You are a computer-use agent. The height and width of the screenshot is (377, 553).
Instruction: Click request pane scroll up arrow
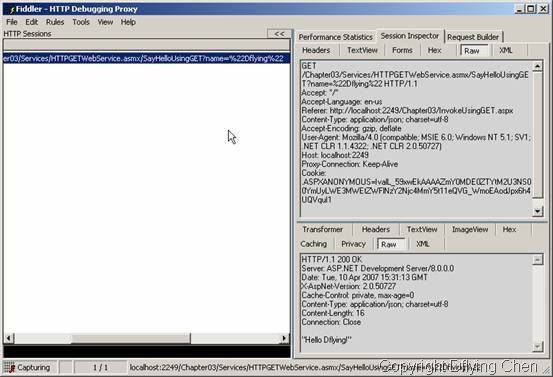(x=537, y=66)
